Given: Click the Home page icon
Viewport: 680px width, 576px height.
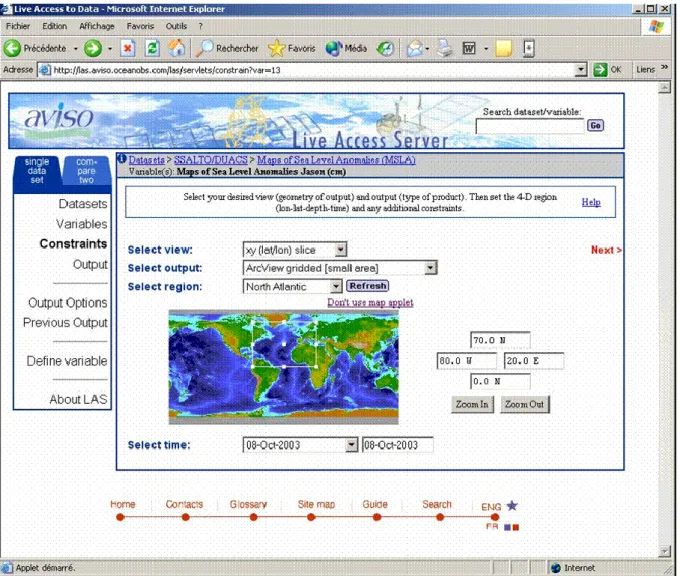Looking at the screenshot, I should [x=177, y=48].
